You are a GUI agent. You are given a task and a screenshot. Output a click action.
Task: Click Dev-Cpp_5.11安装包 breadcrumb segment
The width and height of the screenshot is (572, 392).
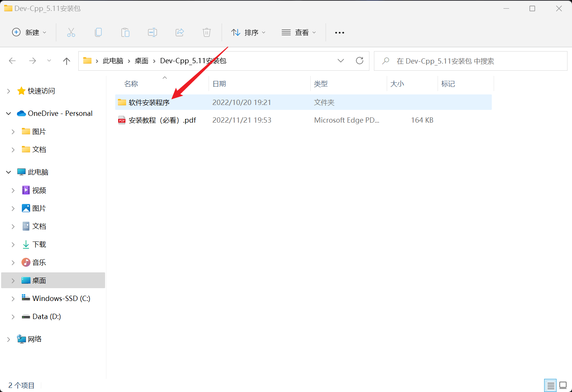point(193,61)
